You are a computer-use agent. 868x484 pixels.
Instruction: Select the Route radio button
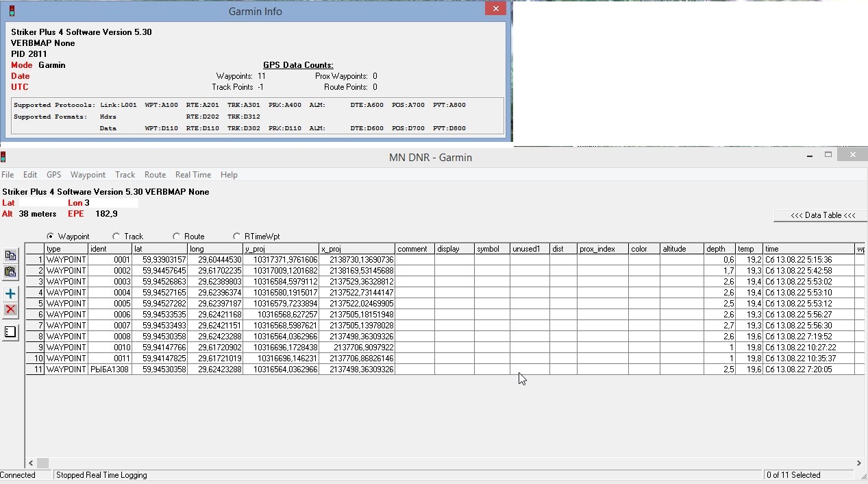coord(176,237)
